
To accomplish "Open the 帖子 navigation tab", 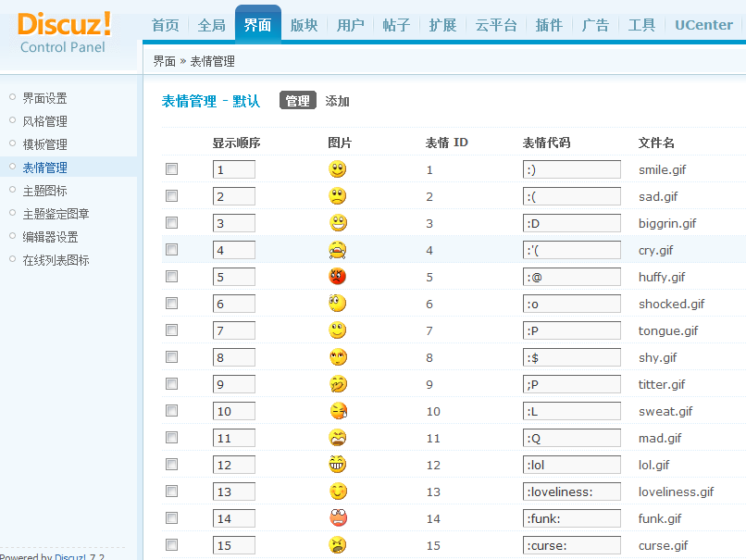I will [396, 25].
